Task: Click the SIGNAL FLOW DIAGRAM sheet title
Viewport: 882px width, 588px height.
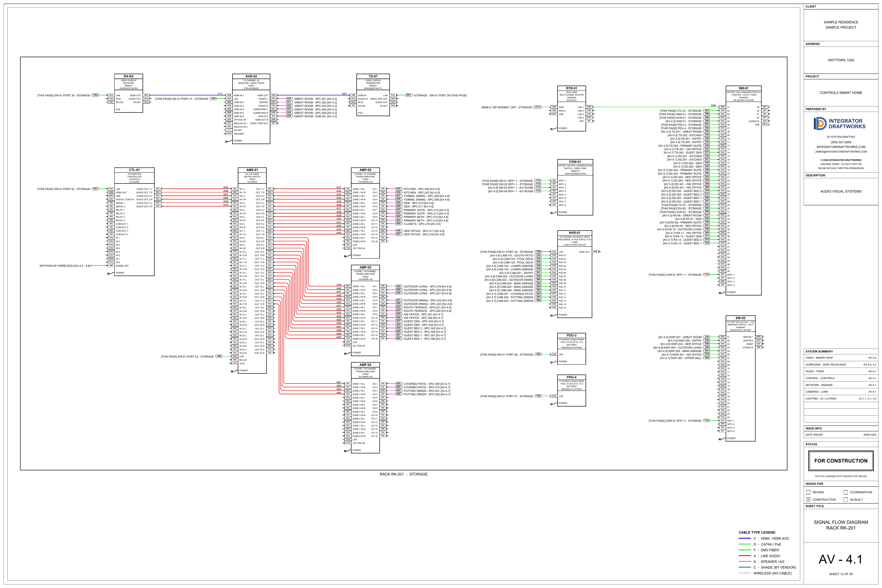Action: [841, 522]
